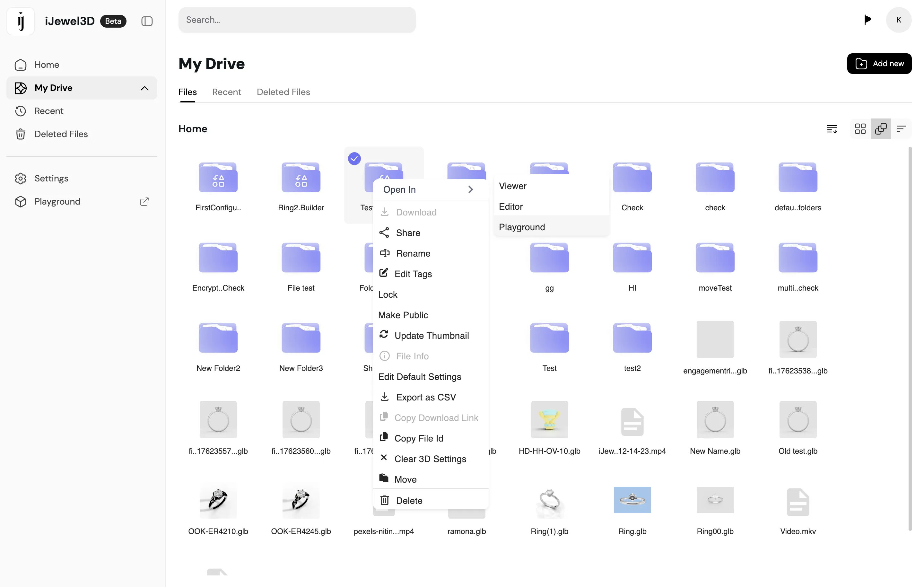Screen dimensions: 924x587
Task: Switch to grid view icon
Action: pos(860,129)
